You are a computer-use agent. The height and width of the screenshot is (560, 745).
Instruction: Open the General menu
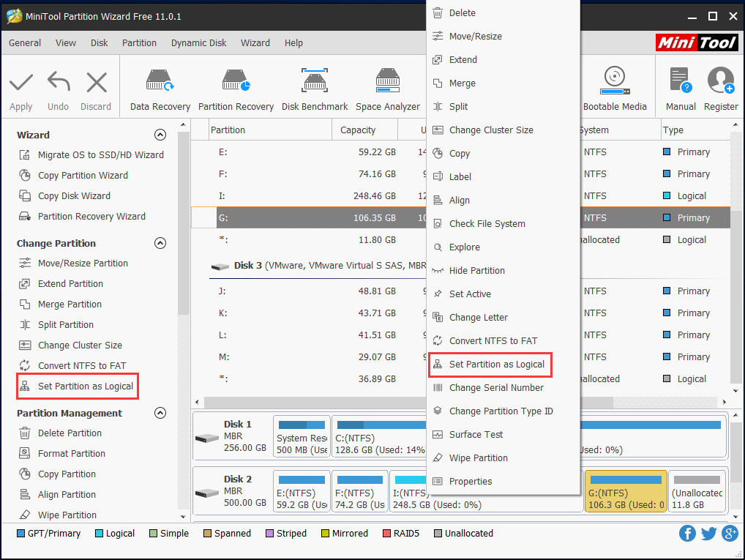click(x=25, y=42)
